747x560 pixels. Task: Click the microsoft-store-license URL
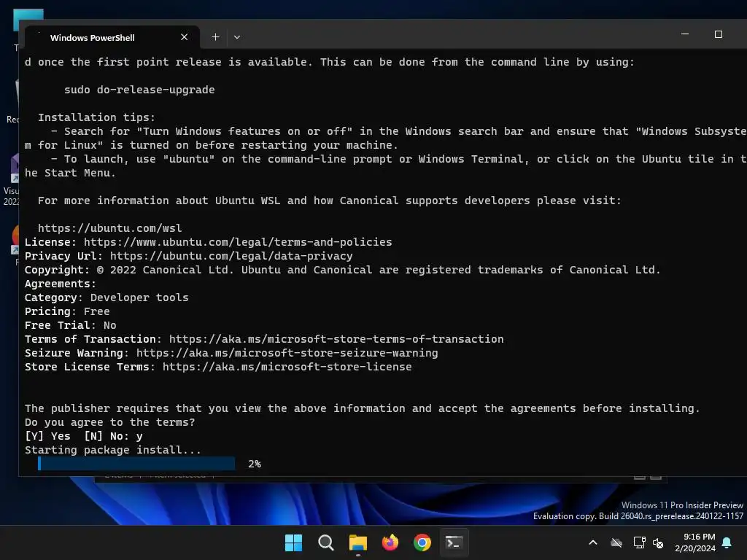click(x=287, y=367)
